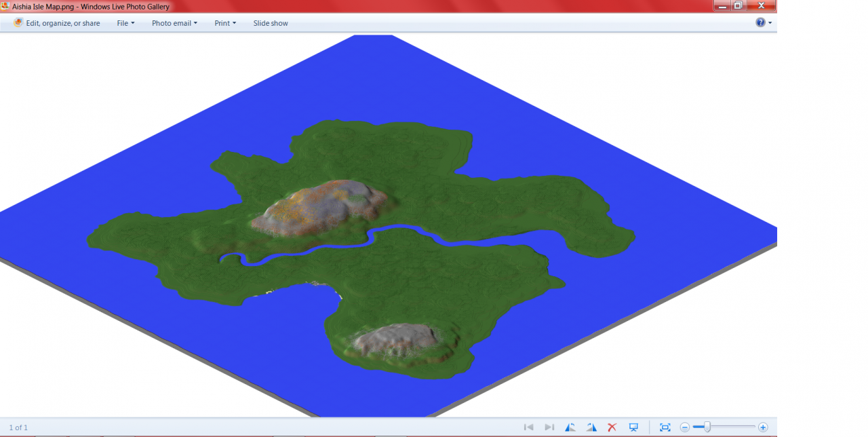The image size is (868, 437).
Task: Click Edit, organize, or share
Action: (62, 22)
